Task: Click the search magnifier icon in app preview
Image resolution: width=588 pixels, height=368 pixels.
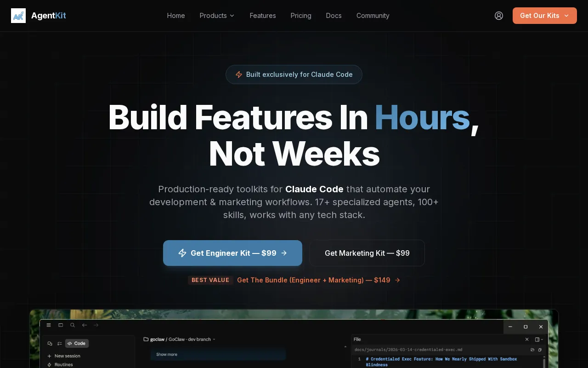Action: tap(73, 325)
